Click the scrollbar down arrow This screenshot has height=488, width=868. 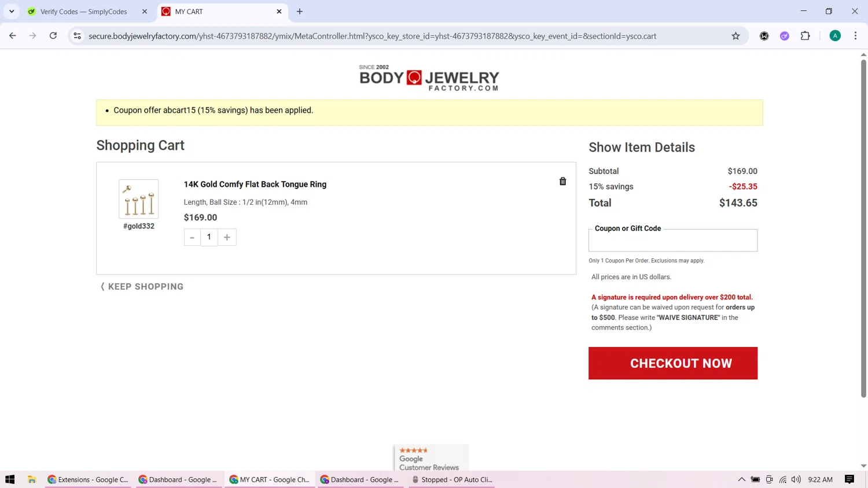click(863, 466)
